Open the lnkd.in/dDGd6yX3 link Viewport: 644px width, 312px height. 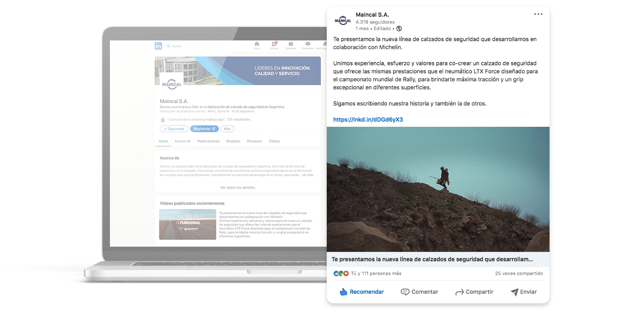tap(368, 119)
